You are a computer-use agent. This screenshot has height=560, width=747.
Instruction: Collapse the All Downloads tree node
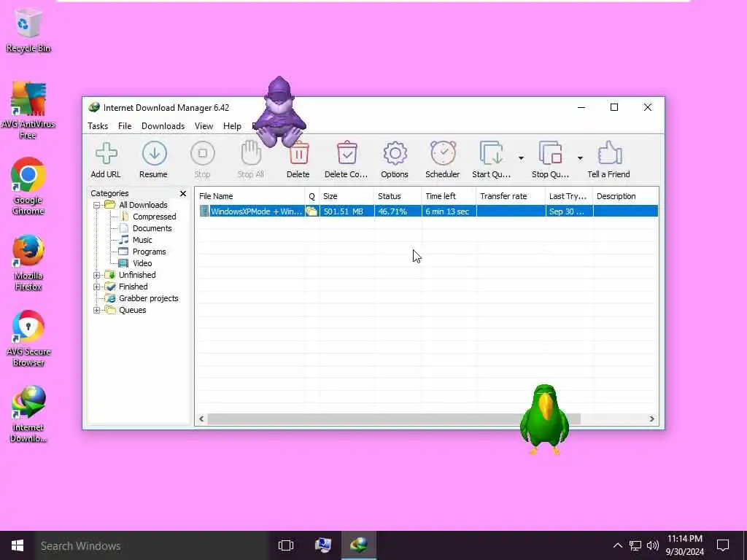point(97,205)
